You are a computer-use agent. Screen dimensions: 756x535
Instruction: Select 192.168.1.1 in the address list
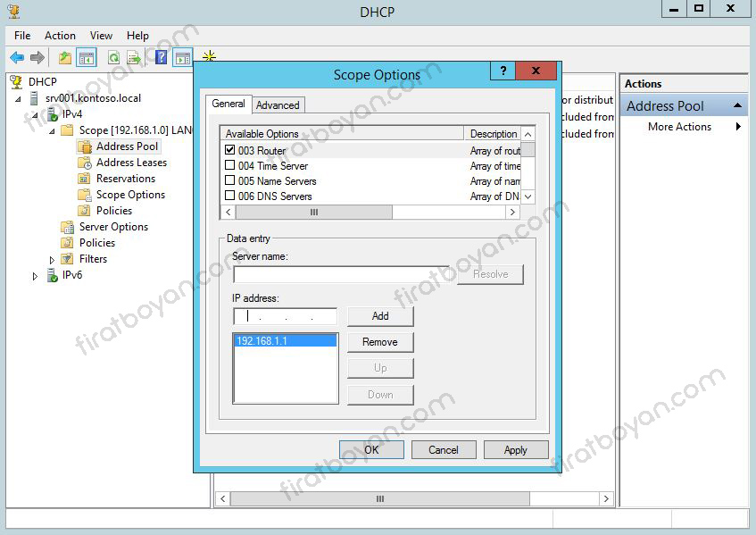click(x=285, y=341)
